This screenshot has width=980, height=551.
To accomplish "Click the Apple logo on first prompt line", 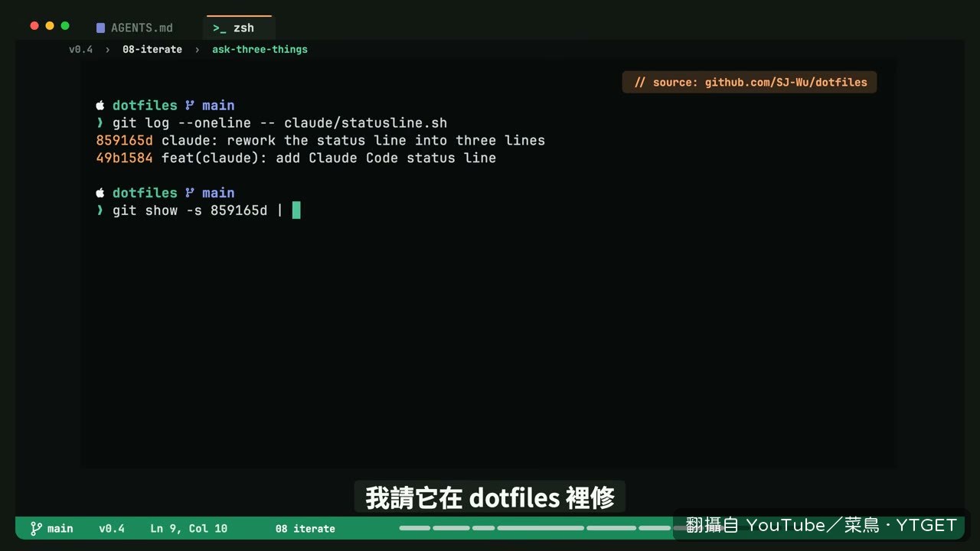I will click(x=100, y=106).
